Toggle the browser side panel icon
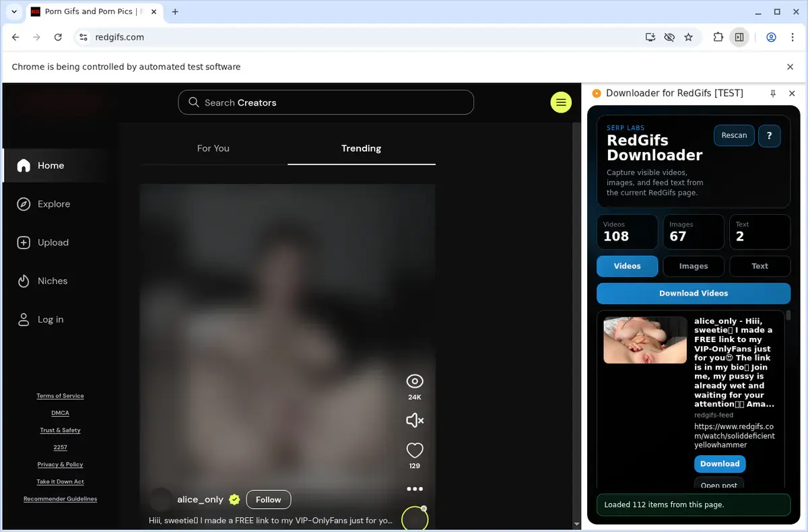The image size is (808, 532). pos(739,37)
